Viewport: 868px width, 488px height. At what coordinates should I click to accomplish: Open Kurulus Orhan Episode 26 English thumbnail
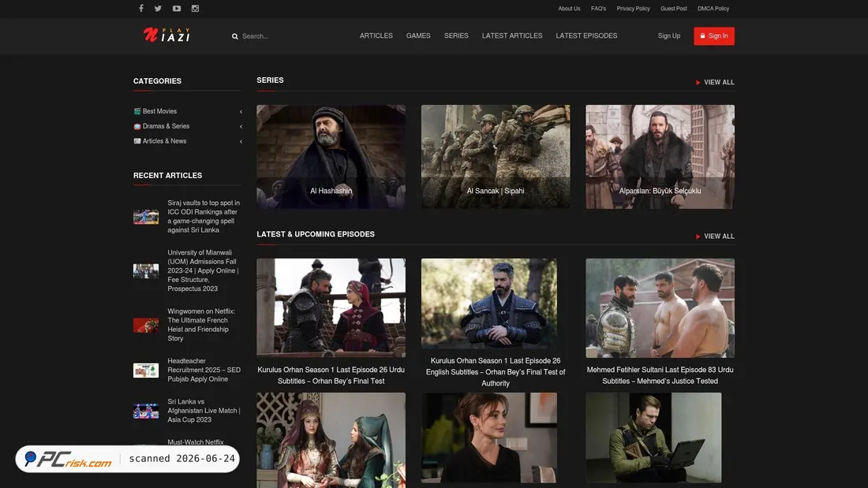click(x=488, y=304)
